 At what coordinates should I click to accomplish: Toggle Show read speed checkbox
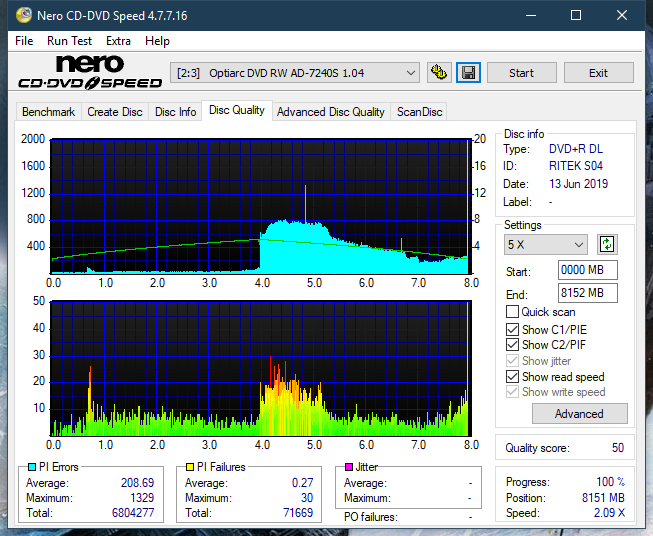tap(512, 376)
